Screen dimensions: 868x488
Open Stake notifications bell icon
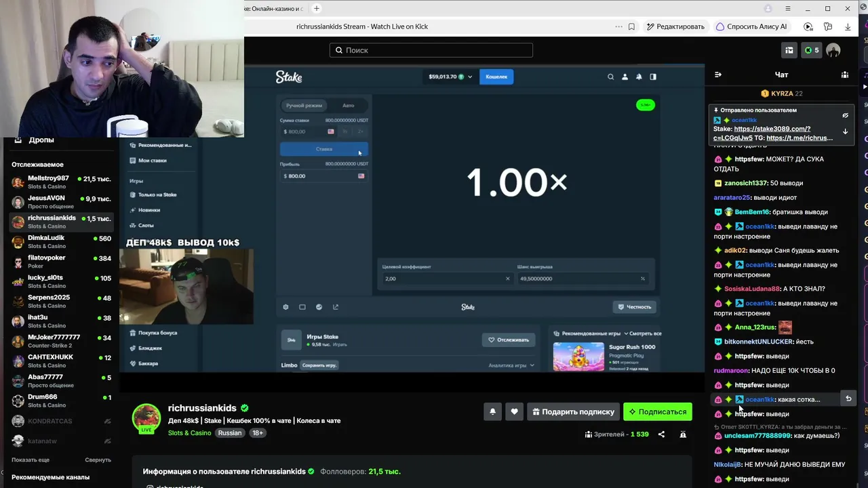[639, 77]
